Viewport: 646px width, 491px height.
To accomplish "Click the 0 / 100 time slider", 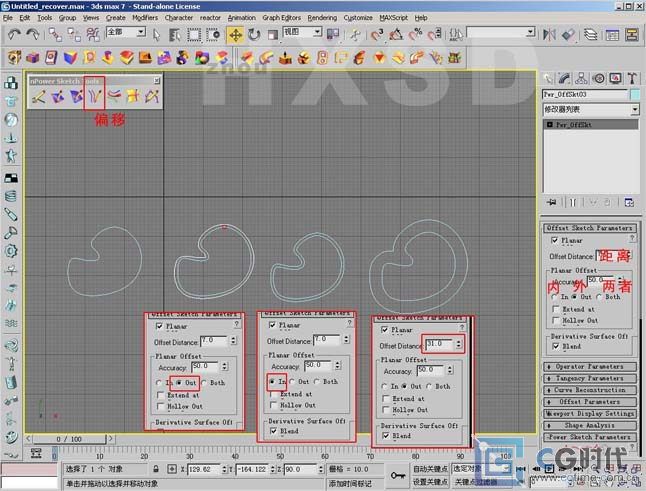I will (x=69, y=439).
